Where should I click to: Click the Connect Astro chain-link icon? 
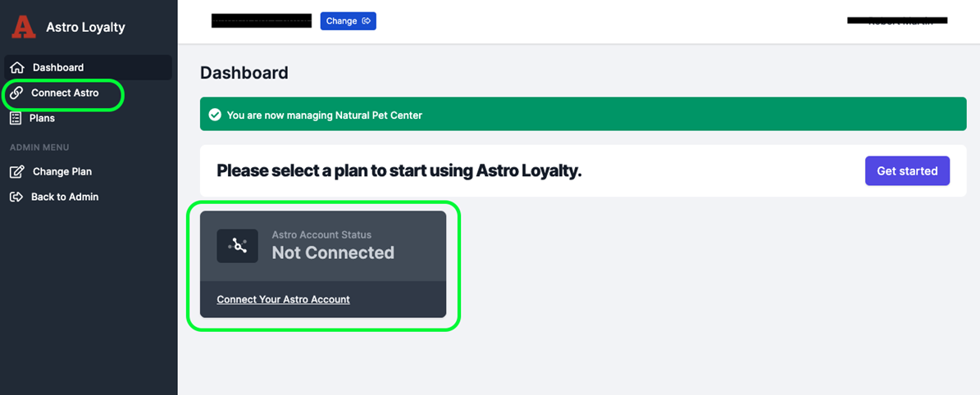(x=15, y=93)
